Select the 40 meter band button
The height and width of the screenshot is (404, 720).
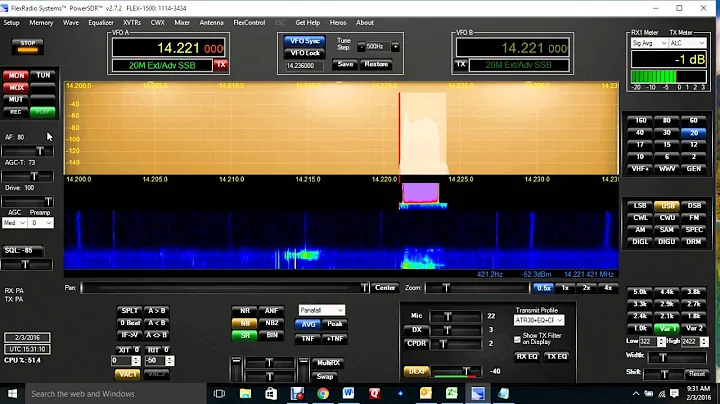click(640, 133)
